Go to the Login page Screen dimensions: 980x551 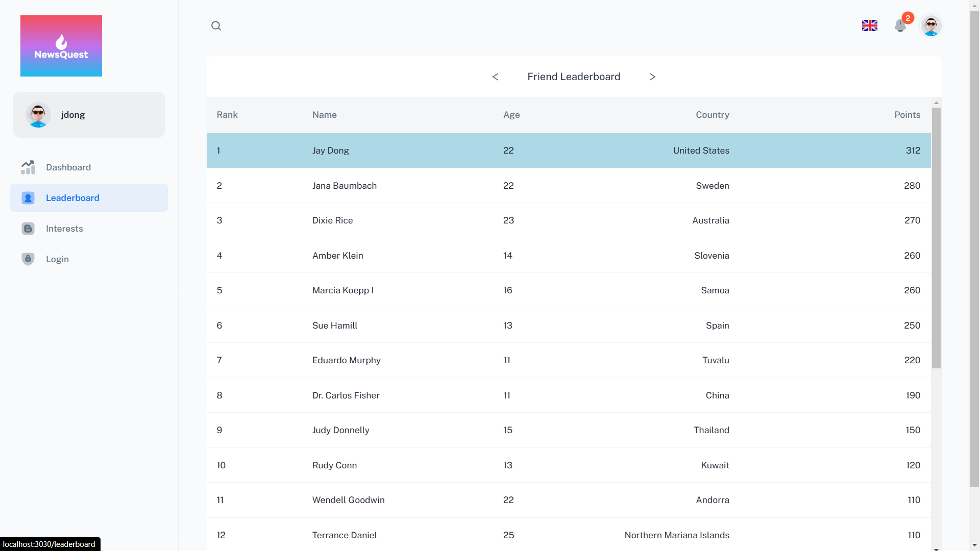click(57, 259)
